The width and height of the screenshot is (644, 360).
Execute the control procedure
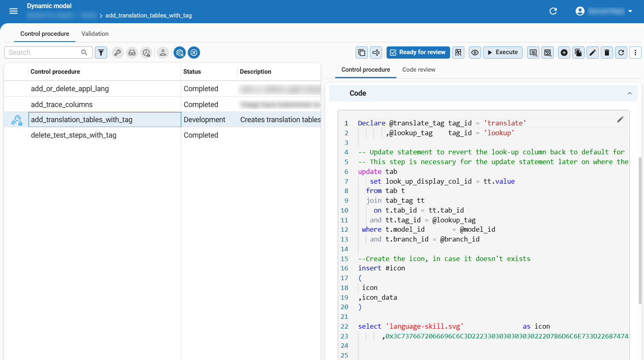(x=503, y=53)
